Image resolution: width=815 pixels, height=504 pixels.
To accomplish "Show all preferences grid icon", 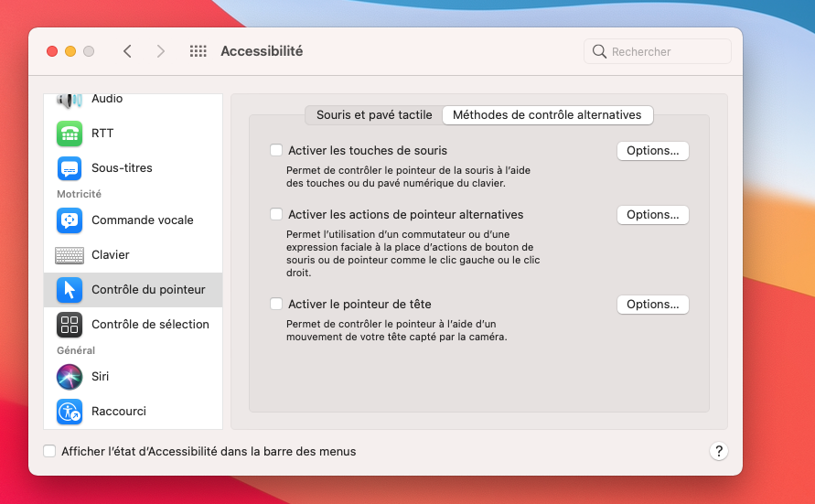I will coord(198,51).
